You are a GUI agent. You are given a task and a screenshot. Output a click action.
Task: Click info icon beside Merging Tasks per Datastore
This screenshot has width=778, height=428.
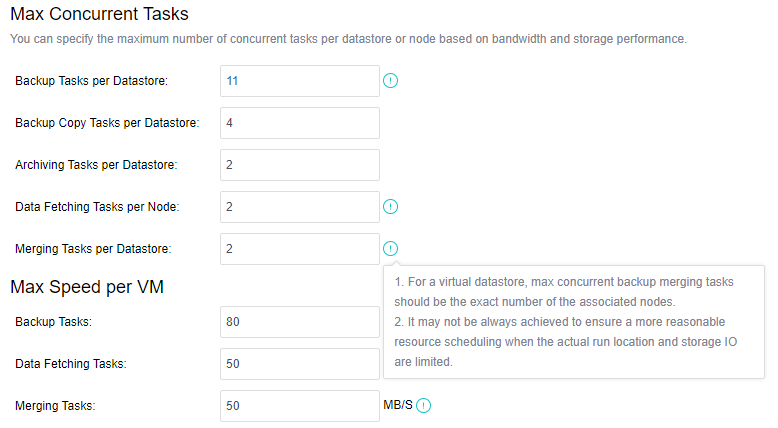(391, 249)
